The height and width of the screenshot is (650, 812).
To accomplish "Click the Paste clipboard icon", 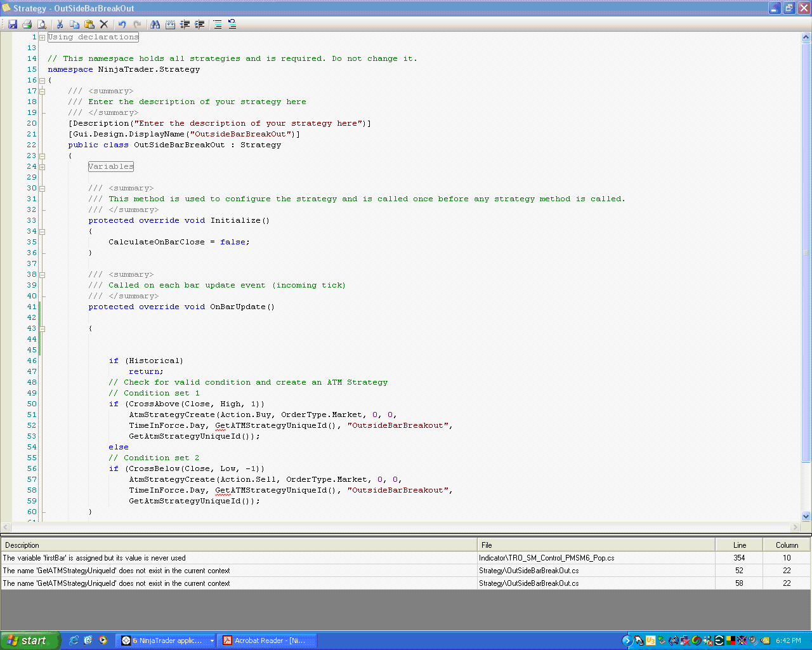I will pos(89,24).
